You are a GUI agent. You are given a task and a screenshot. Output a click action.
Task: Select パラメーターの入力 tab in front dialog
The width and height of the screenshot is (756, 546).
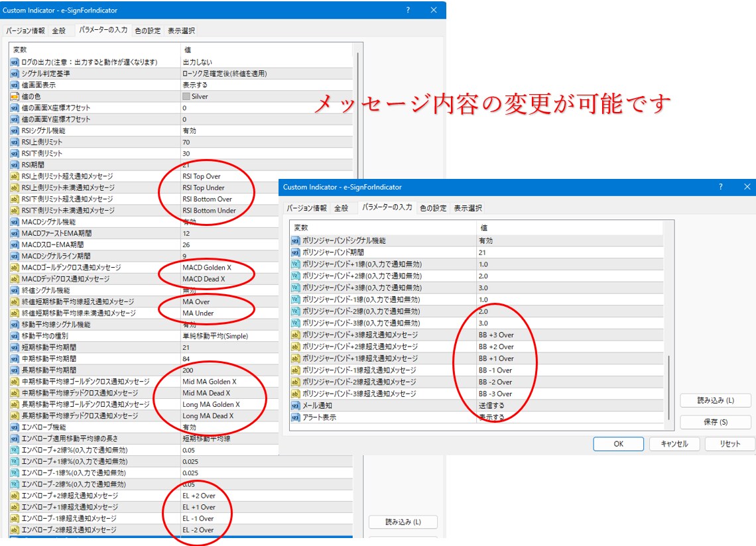pyautogui.click(x=387, y=207)
